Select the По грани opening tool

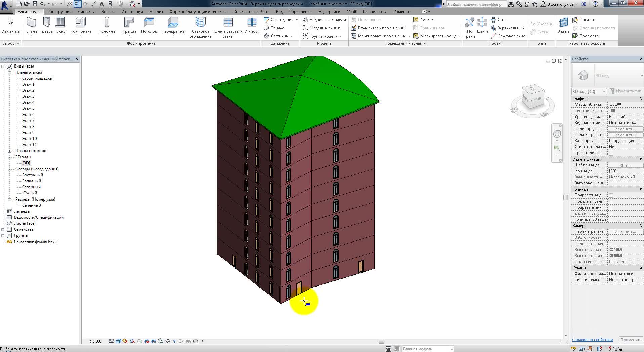(470, 28)
